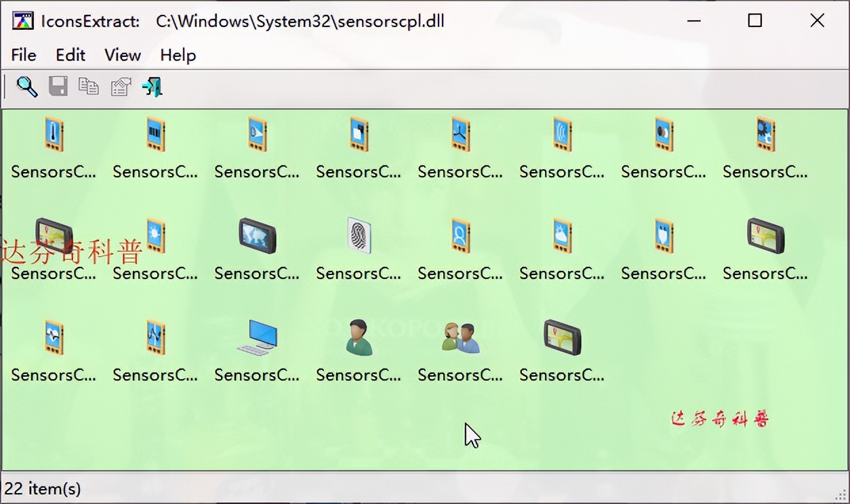Select the gears sensor icon
Screen dimensions: 850x504
pyautogui.click(x=765, y=134)
